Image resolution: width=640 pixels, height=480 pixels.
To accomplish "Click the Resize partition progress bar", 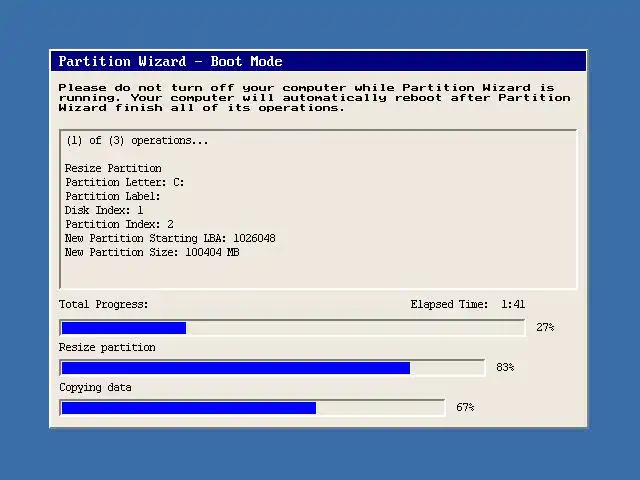I will [272, 368].
